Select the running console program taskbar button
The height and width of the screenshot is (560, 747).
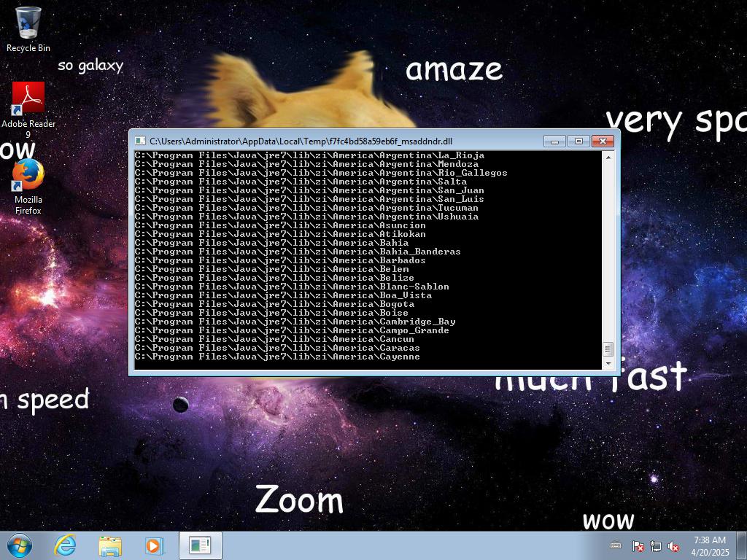[x=200, y=545]
